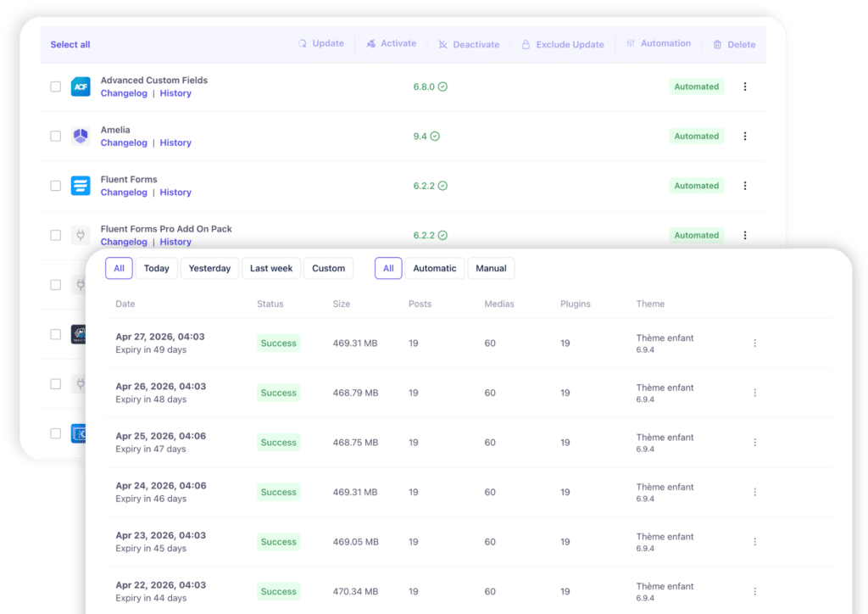Click Success status of Apr 27 backup
Screen dimensions: 868x614
click(x=278, y=343)
